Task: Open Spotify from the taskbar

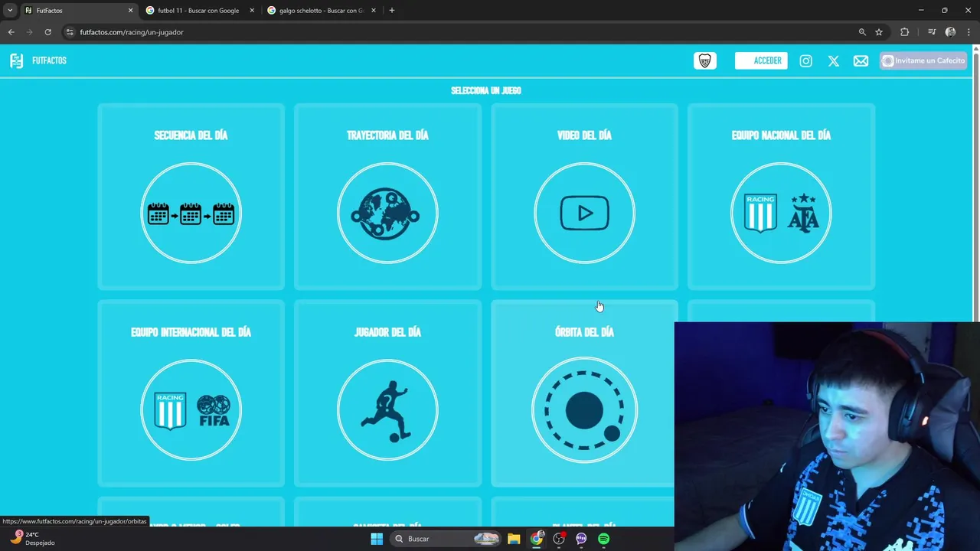Action: [x=603, y=539]
